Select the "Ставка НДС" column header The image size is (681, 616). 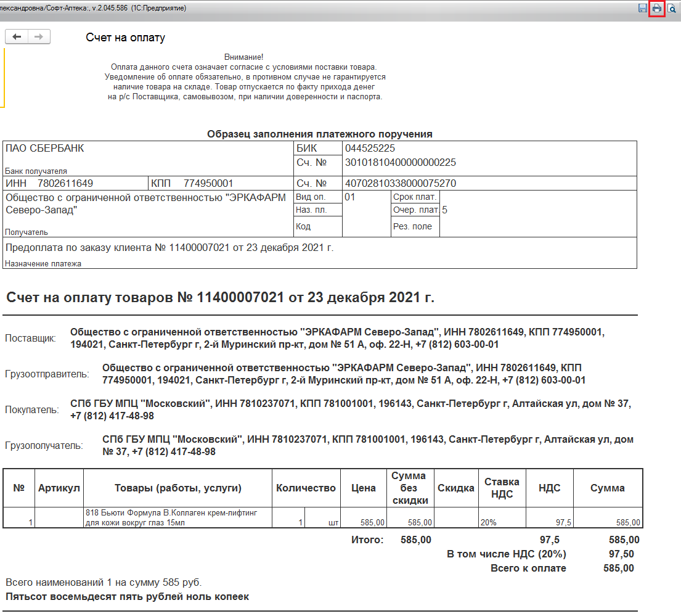coord(502,488)
